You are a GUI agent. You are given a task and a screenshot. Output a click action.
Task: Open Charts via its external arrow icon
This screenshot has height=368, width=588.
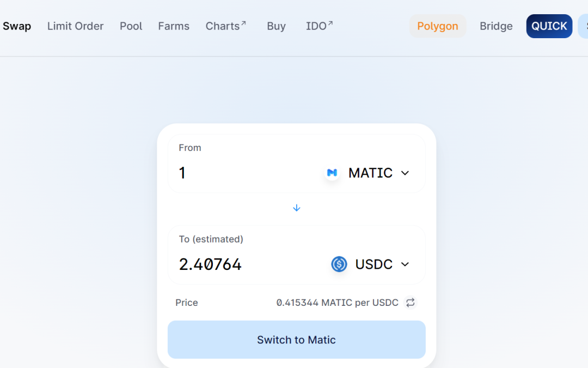[x=243, y=23]
